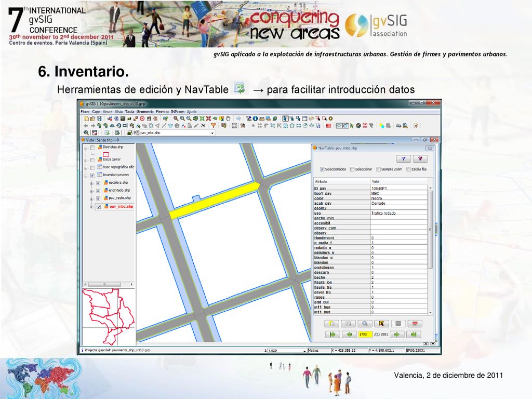Open the Fitxer menu
Image resolution: width=532 pixels, height=399 pixels.
tap(85, 112)
